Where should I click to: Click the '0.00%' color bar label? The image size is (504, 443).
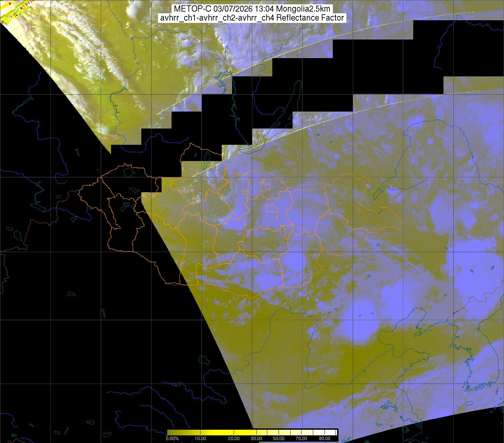[x=172, y=438]
